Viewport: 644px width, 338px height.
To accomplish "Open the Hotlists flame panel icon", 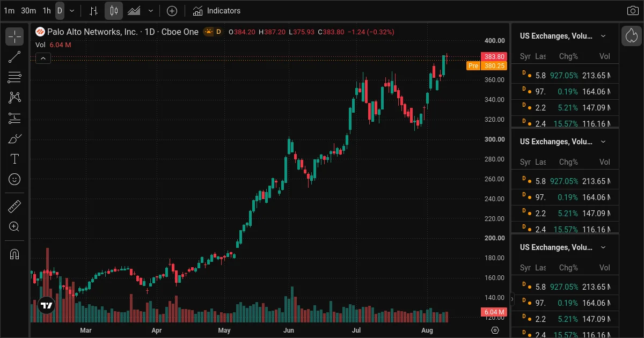I will [632, 36].
